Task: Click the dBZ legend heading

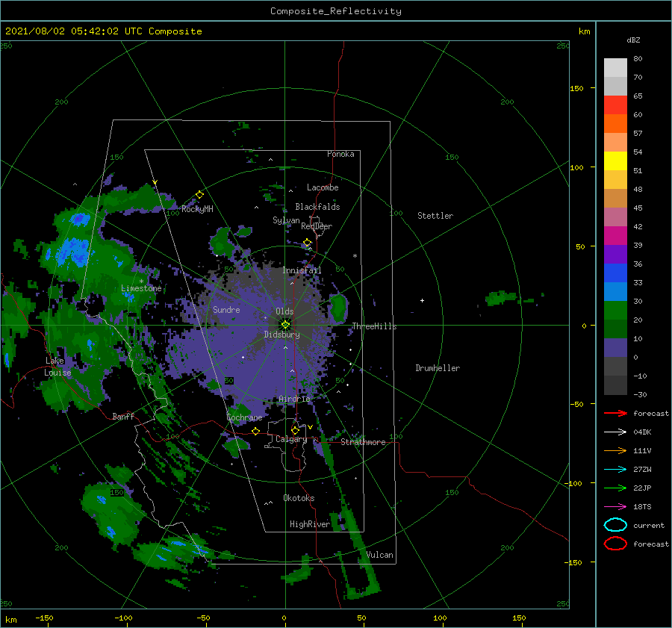Action: coord(633,40)
